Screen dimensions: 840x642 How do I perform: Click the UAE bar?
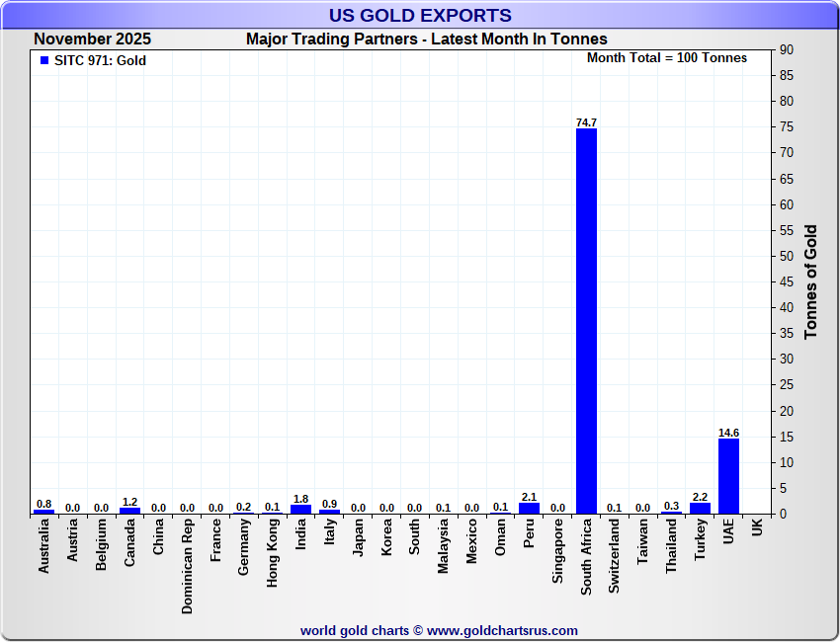[728, 476]
